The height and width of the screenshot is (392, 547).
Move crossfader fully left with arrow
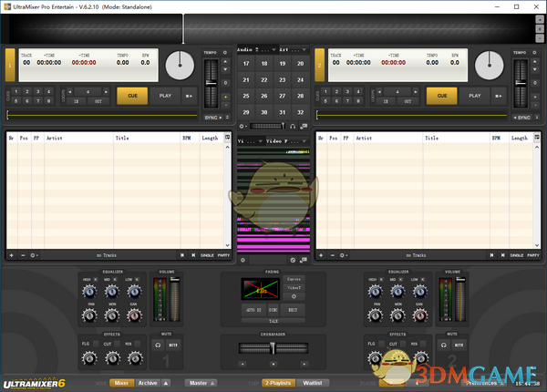[243, 364]
